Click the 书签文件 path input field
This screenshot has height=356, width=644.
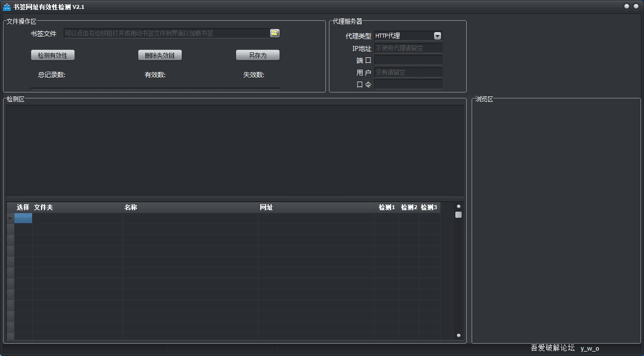pyautogui.click(x=166, y=34)
